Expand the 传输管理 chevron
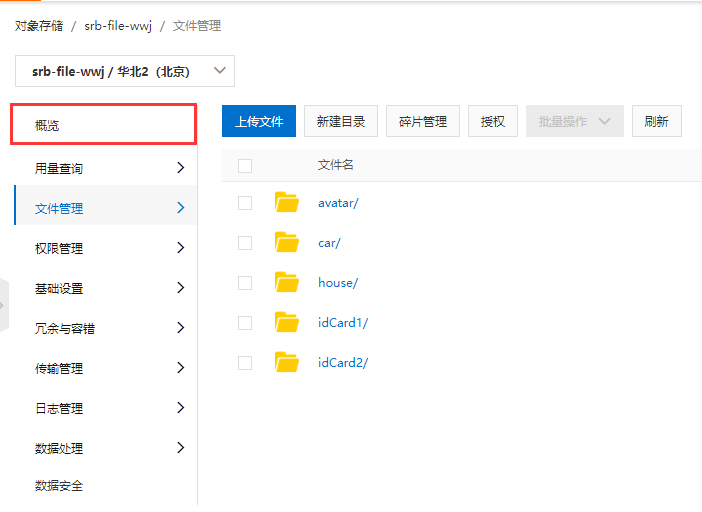This screenshot has width=702, height=512. (180, 367)
